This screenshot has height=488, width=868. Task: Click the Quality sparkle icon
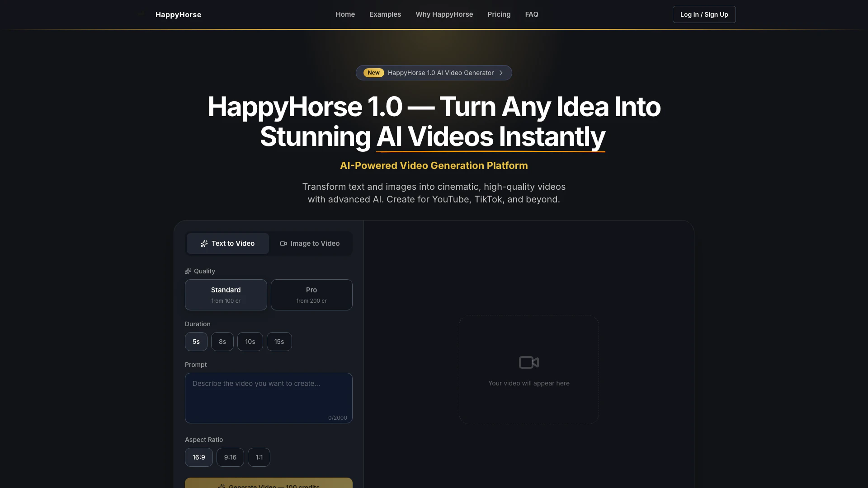pyautogui.click(x=188, y=271)
